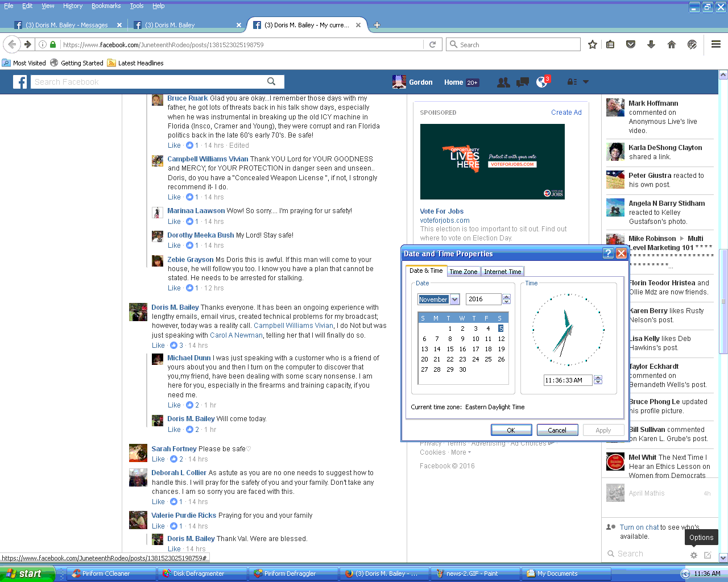Screen dimensions: 728x582
Task: Reload the page with the refresh icon
Action: [x=432, y=44]
